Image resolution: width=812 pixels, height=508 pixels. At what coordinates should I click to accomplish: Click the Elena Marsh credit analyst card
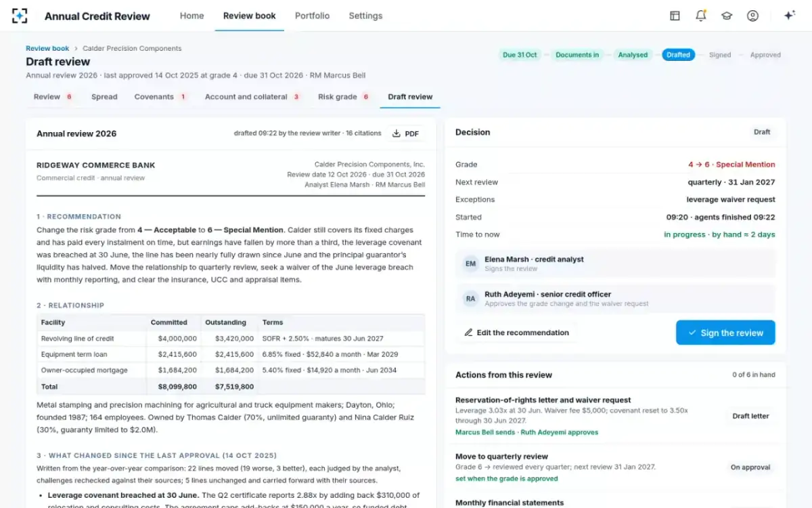point(615,263)
